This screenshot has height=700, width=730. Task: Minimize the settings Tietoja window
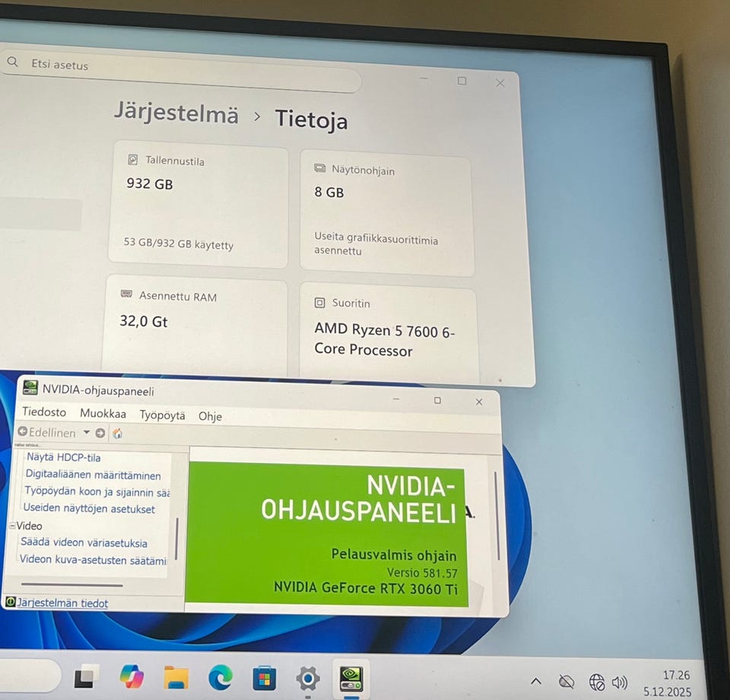[424, 78]
